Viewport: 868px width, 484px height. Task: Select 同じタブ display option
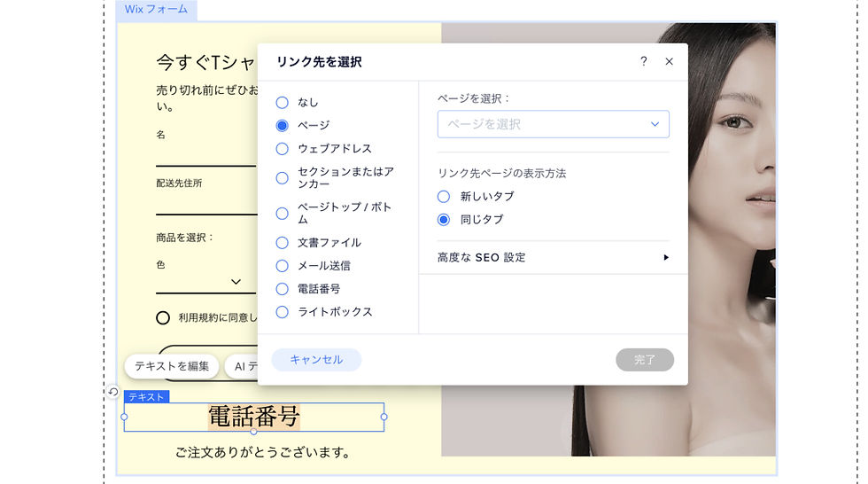[x=444, y=220]
